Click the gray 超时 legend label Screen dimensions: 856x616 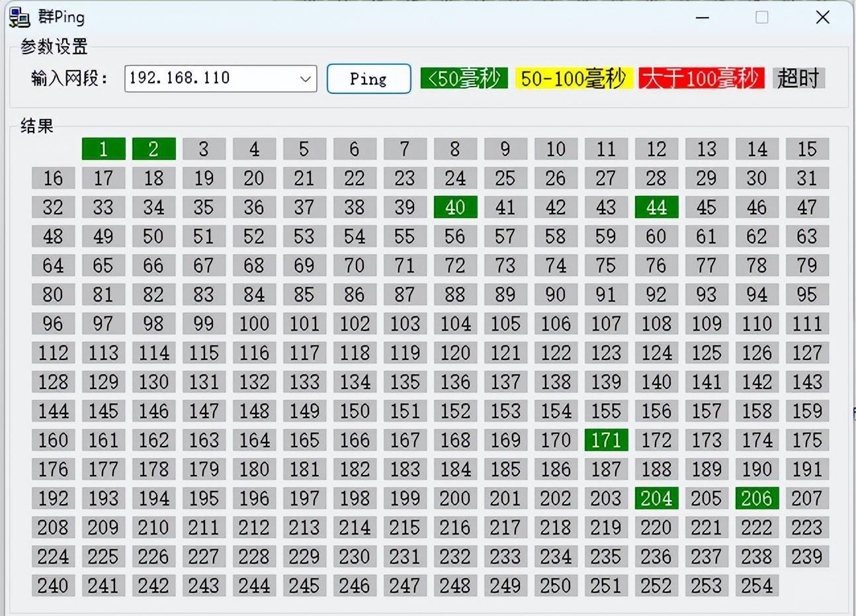click(798, 78)
